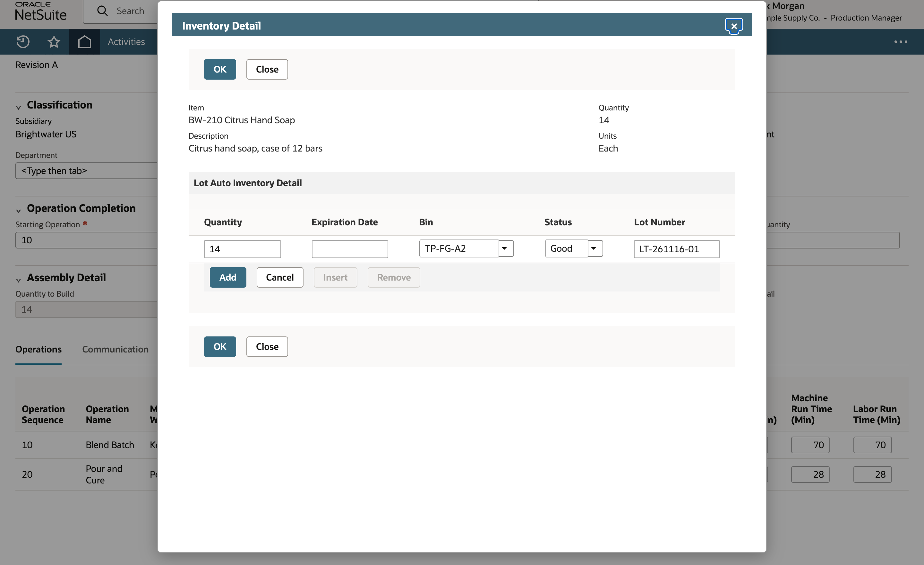Collapse the Assembly Detail section
924x565 pixels.
point(18,280)
